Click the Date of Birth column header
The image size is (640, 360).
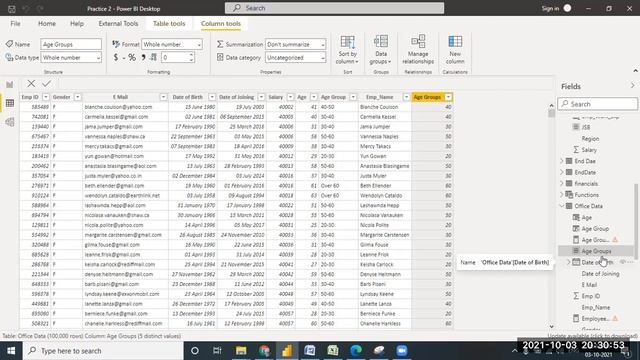[188, 97]
